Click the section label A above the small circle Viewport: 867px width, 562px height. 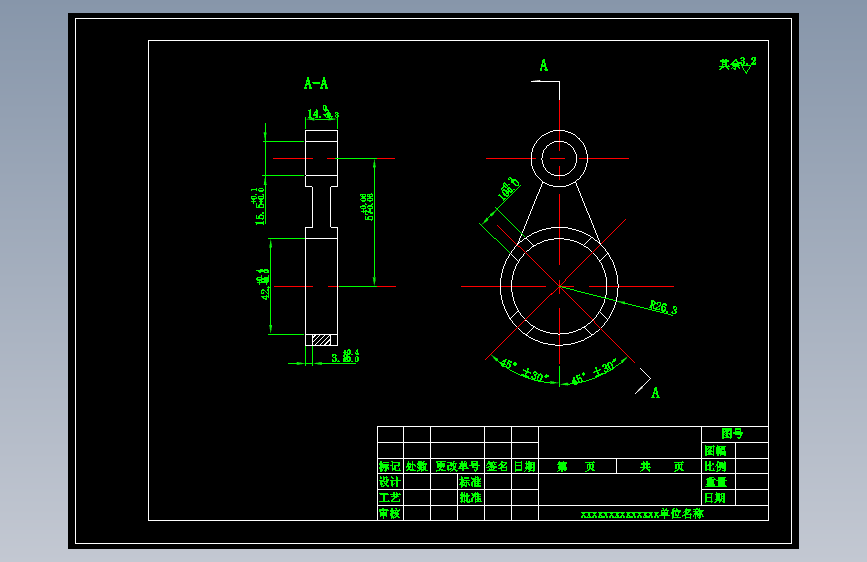[544, 65]
